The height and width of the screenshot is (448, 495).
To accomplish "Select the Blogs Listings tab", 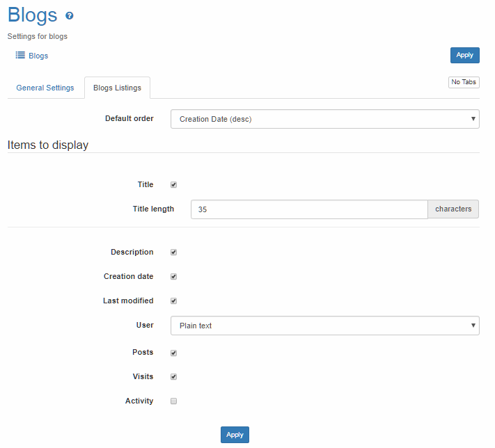I will coord(117,88).
